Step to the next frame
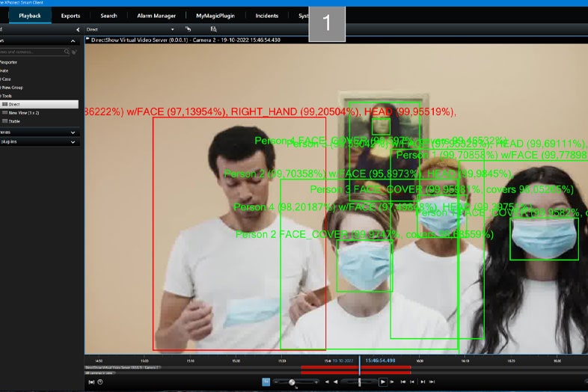 point(391,382)
